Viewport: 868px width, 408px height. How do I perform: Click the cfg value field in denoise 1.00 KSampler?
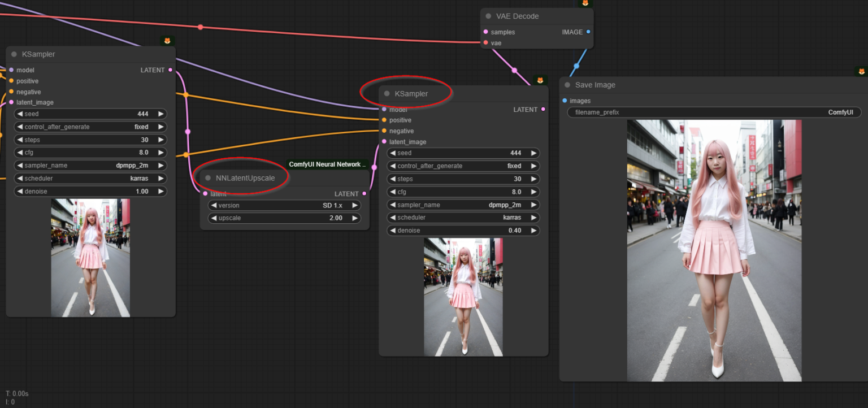tap(90, 153)
